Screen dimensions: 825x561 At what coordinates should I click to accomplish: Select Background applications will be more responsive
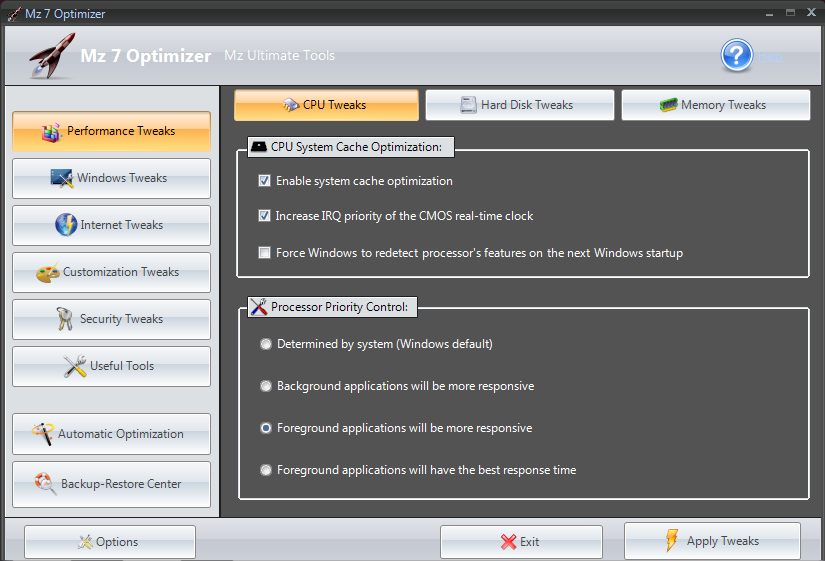coord(266,386)
